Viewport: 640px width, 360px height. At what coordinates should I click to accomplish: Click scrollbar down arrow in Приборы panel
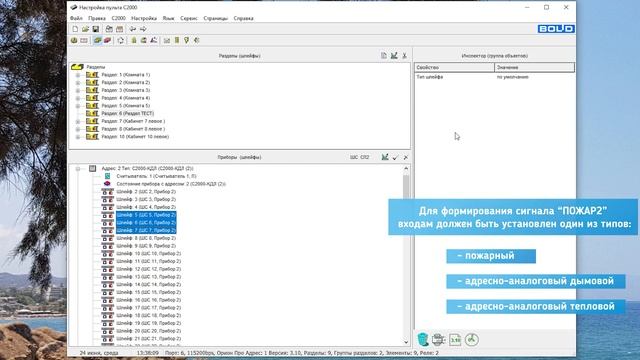coord(406,342)
